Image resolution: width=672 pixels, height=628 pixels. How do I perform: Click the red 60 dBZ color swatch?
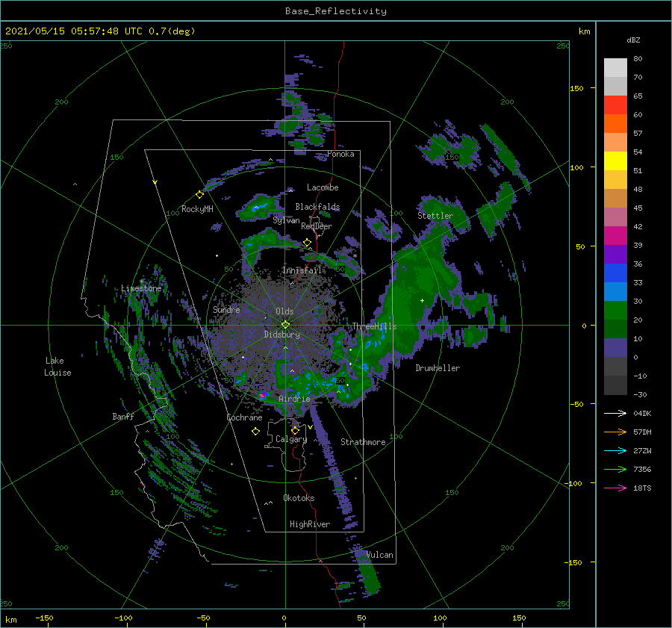click(615, 105)
